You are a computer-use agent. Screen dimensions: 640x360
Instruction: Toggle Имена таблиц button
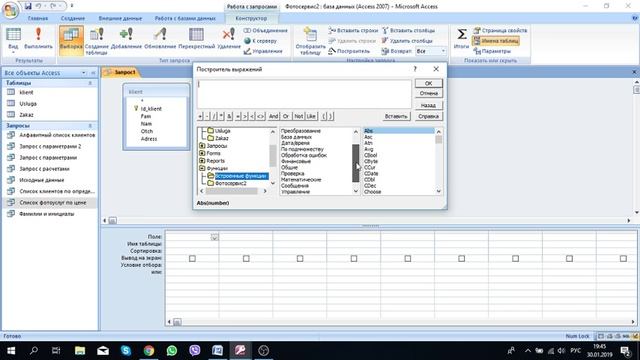496,41
